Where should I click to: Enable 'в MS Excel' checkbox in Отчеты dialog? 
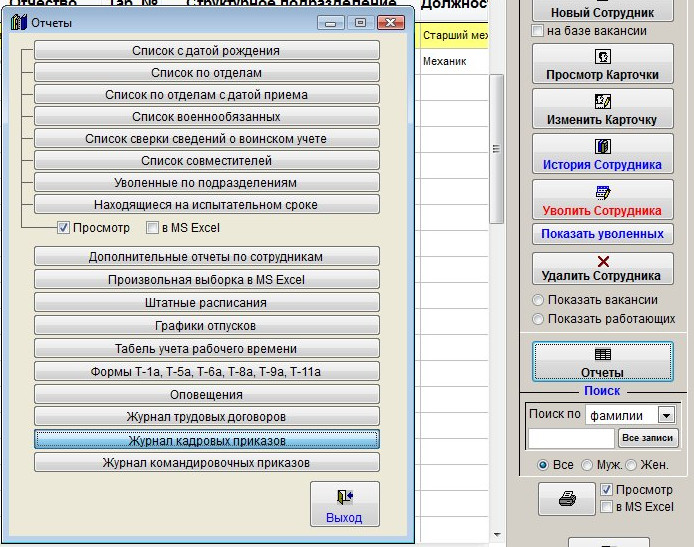point(152,227)
